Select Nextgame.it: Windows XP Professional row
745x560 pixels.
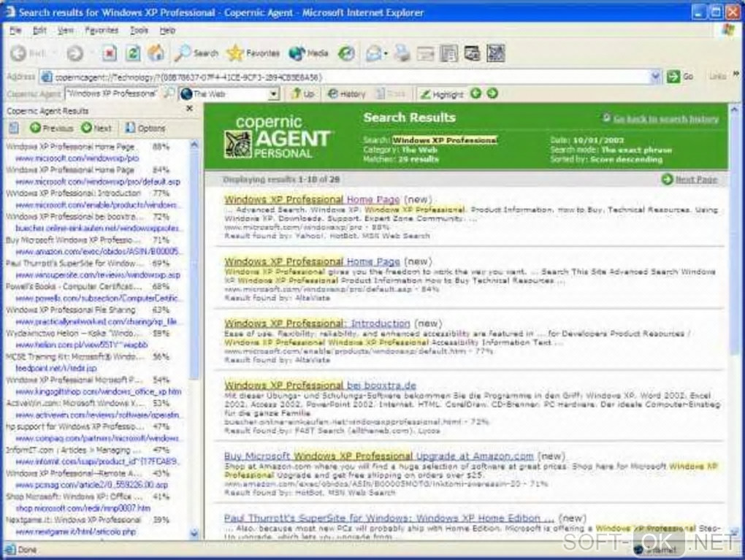pyautogui.click(x=88, y=520)
